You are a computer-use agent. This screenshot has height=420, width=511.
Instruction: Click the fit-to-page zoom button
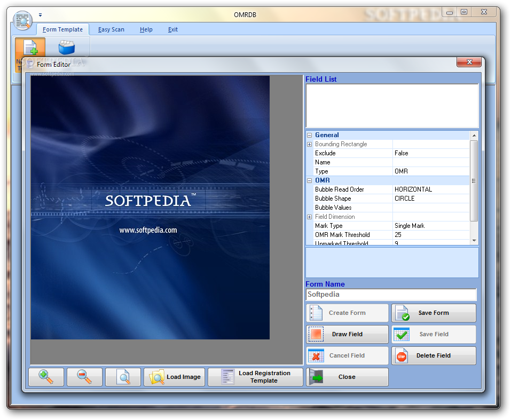tap(123, 377)
